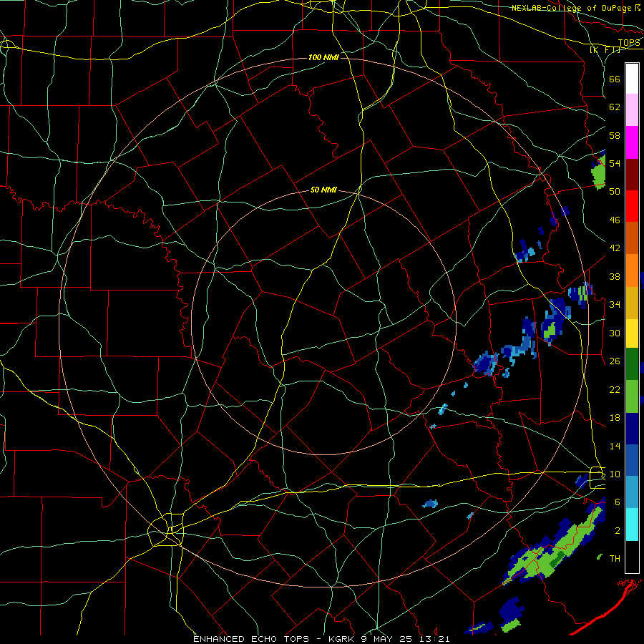The image size is (644, 644).
Task: Click the white swatch in the tops legend
Action: (x=632, y=79)
